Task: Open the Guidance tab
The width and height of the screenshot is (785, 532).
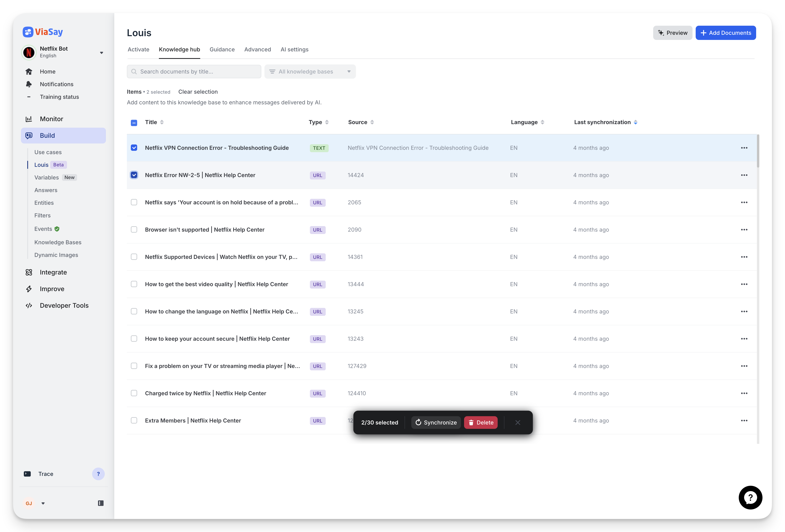Action: pos(222,49)
